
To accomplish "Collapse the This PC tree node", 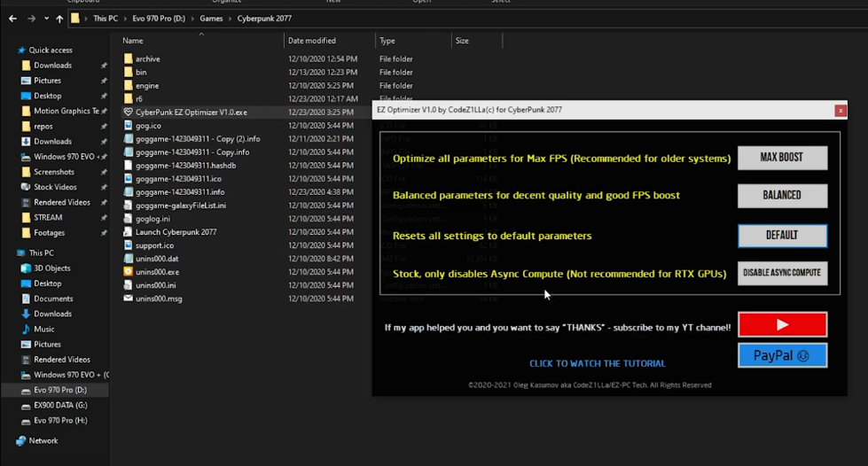I will point(9,253).
